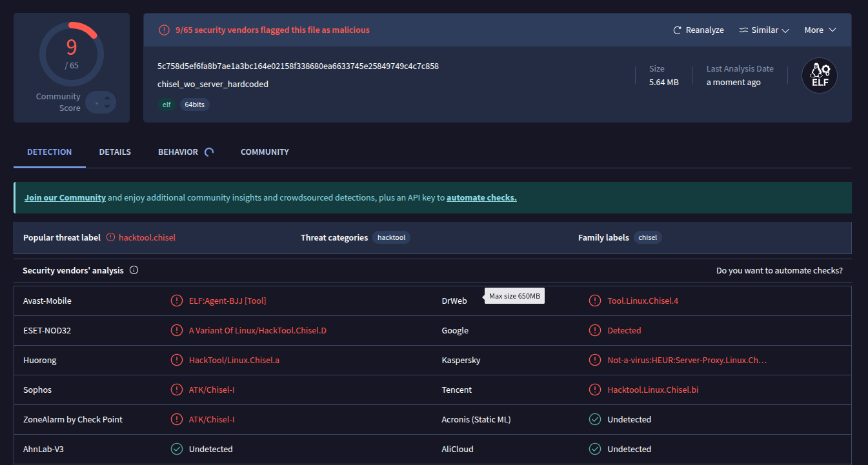
Task: Follow the automate checks link
Action: click(x=481, y=198)
